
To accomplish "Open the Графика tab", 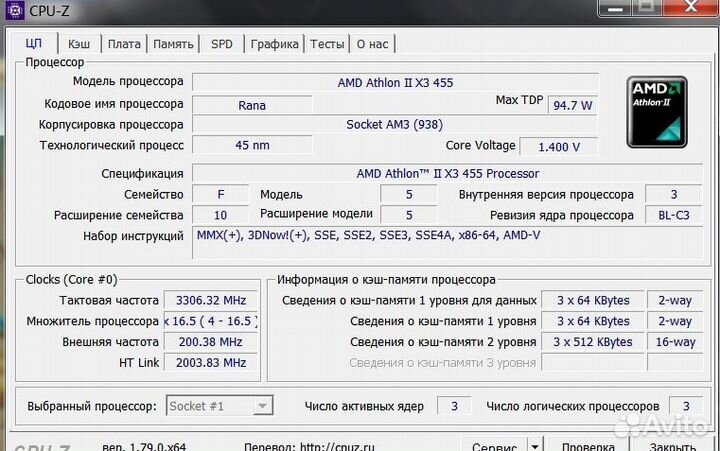I will (274, 44).
